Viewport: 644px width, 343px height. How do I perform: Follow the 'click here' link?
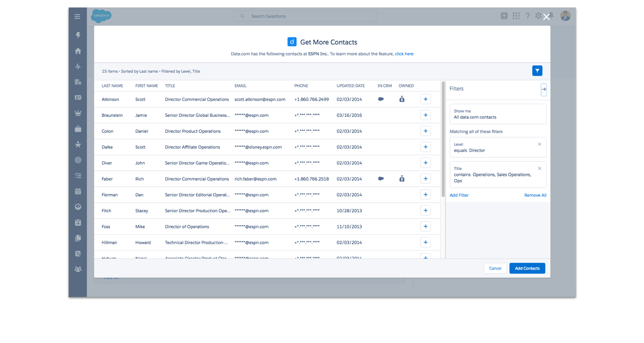[404, 54]
